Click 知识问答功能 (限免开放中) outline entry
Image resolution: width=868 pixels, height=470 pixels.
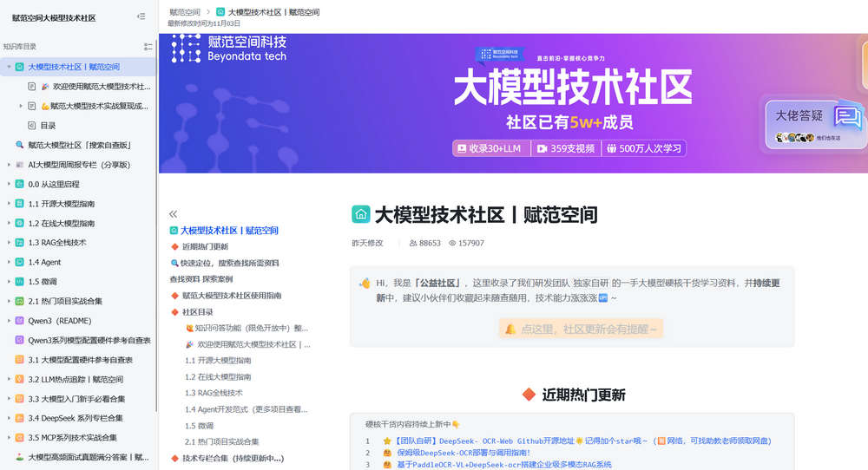tap(252, 328)
